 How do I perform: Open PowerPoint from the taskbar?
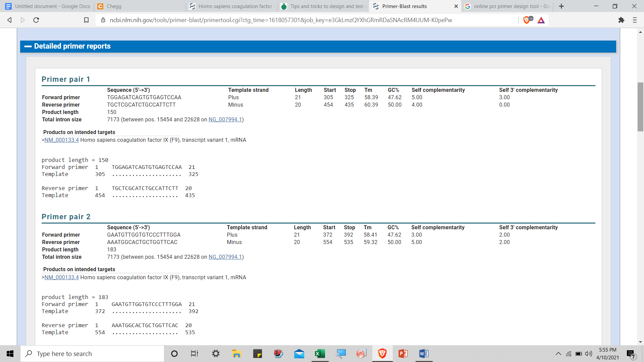pos(403,354)
